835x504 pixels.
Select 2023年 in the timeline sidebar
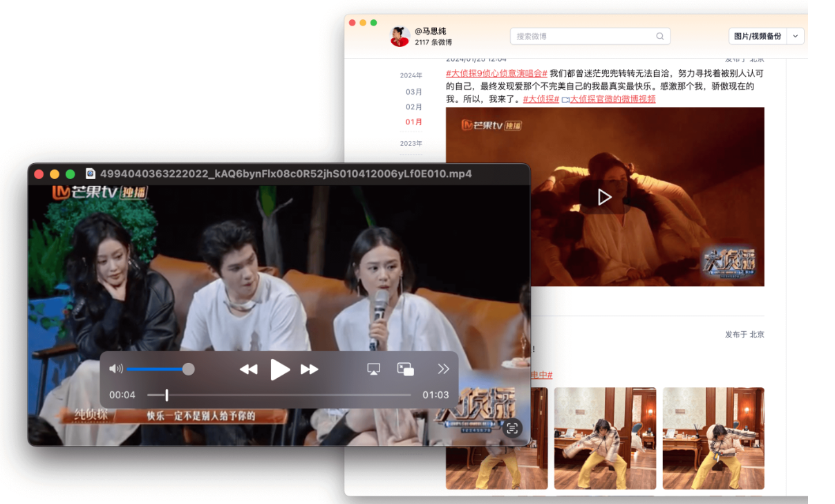coord(411,143)
